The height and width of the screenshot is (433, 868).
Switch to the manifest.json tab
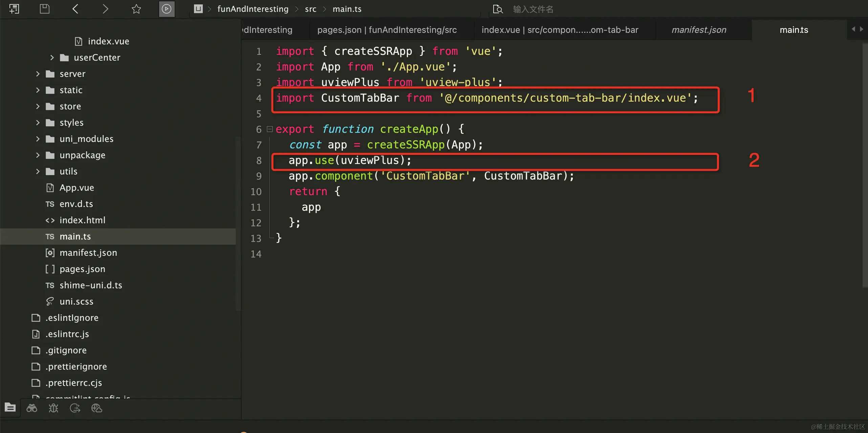pyautogui.click(x=699, y=30)
